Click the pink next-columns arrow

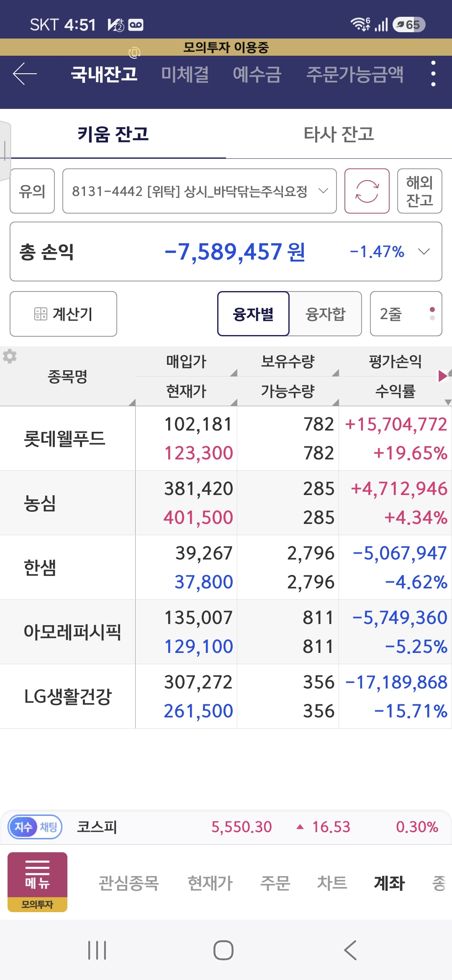tap(442, 376)
